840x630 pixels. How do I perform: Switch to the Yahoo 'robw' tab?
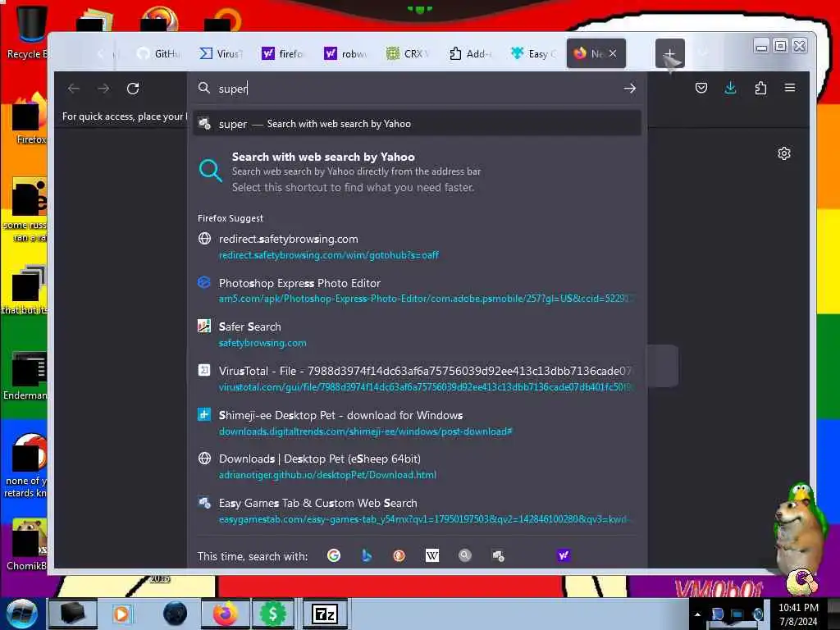click(345, 53)
